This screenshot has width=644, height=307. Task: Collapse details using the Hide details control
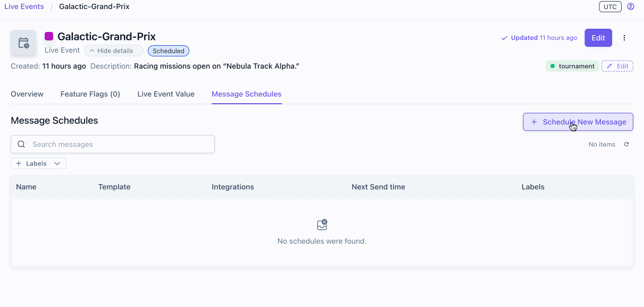(x=113, y=50)
